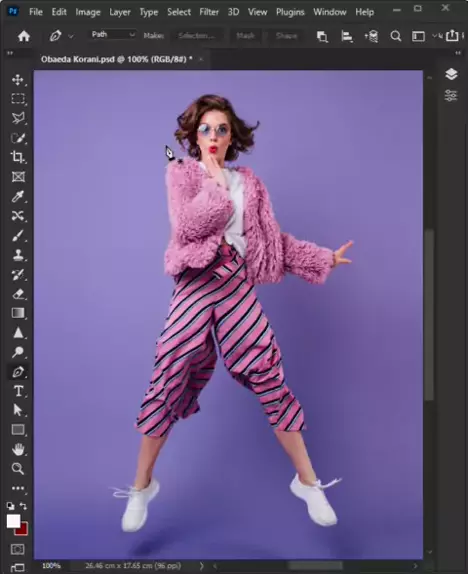Viewport: 468px width, 574px height.
Task: Select the Obaeda Korani.psd document tab
Action: [x=117, y=59]
